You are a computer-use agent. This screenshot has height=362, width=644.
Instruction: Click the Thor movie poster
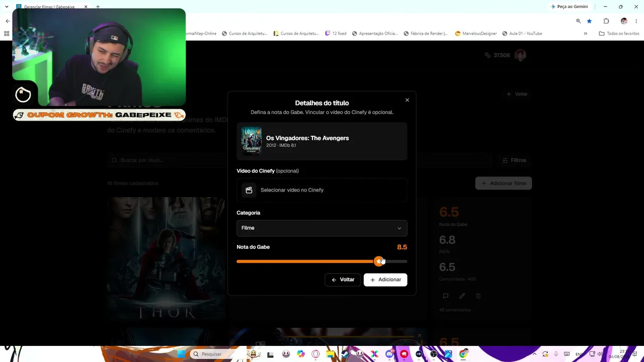coord(167,259)
